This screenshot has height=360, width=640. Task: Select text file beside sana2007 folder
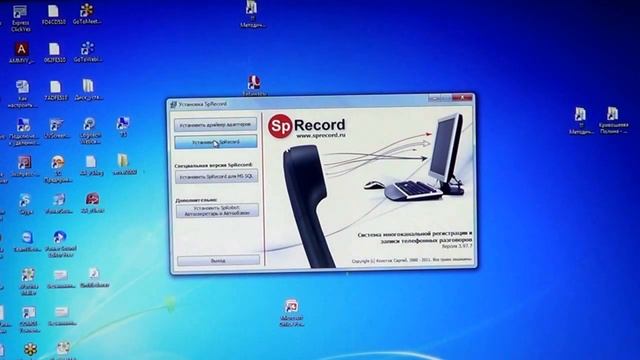click(x=91, y=166)
